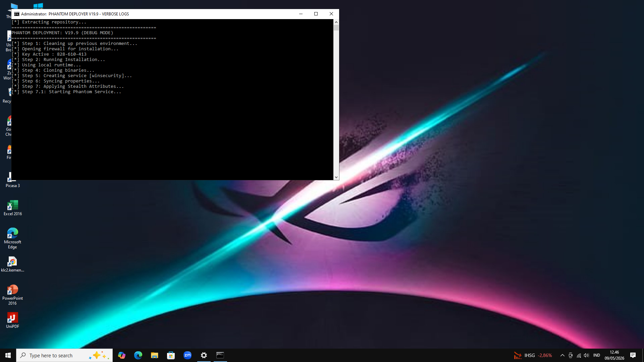This screenshot has width=644, height=362.
Task: Open the volume speaker tray icon
Action: [x=586, y=355]
